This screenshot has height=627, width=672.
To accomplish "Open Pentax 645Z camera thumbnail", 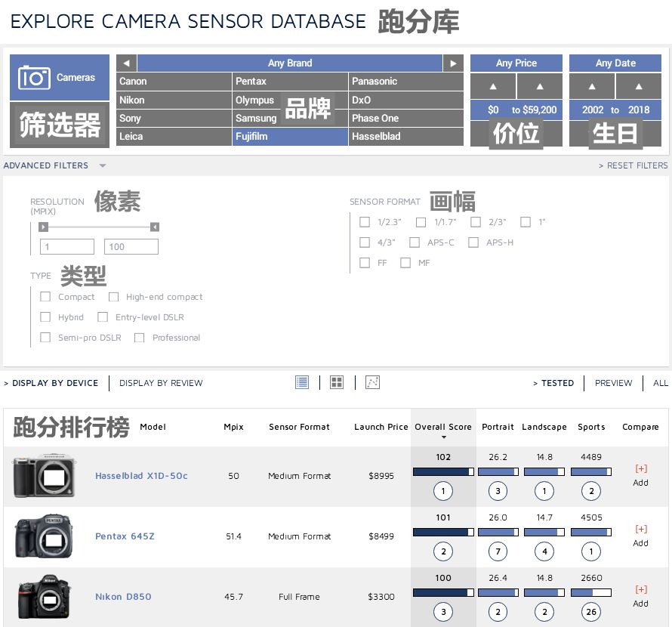I will 44,536.
